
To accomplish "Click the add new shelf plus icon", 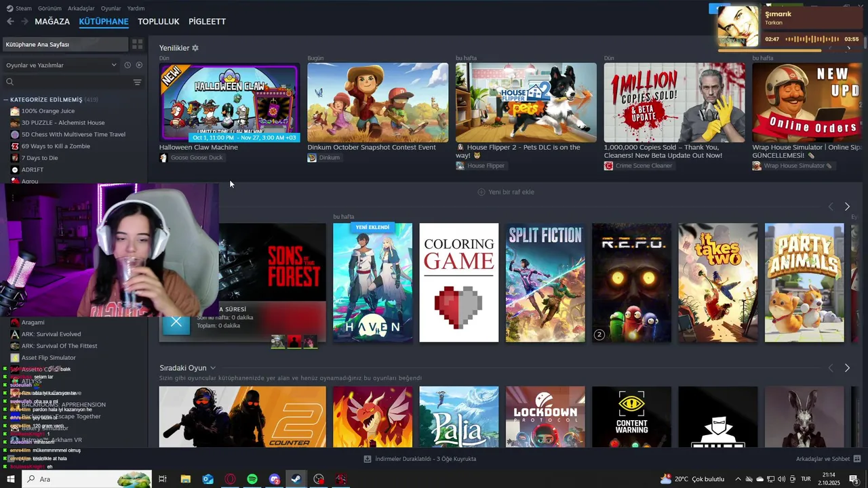I will [x=481, y=192].
